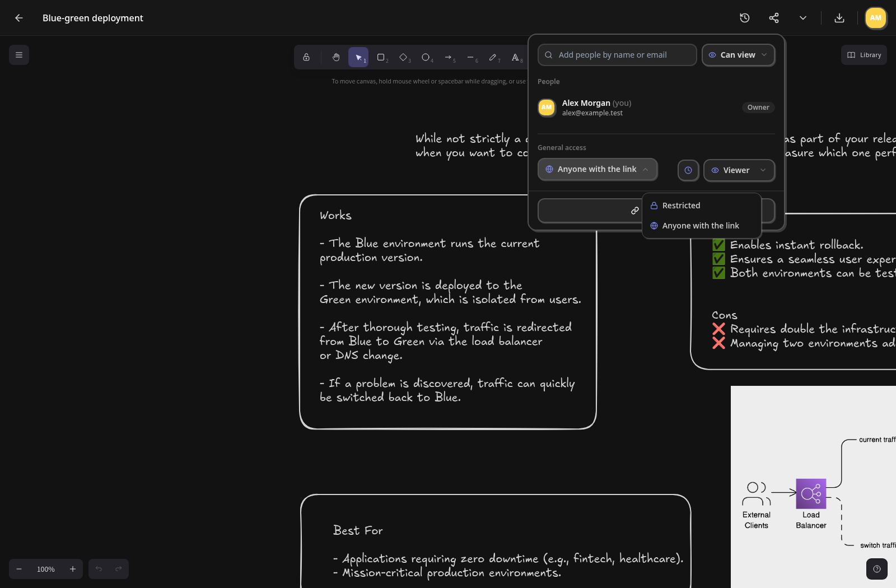Toggle the canvas lock tool
Viewport: 896px width, 588px height.
point(306,57)
